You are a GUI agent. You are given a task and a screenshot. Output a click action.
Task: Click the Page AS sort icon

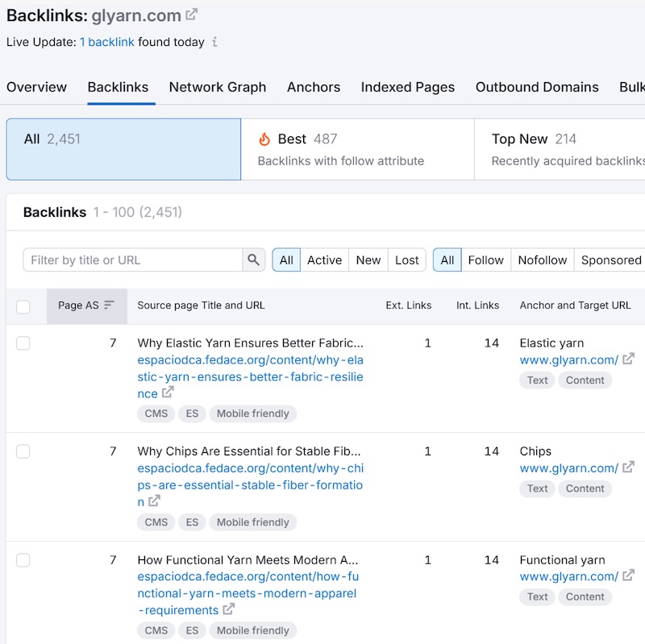(x=110, y=305)
